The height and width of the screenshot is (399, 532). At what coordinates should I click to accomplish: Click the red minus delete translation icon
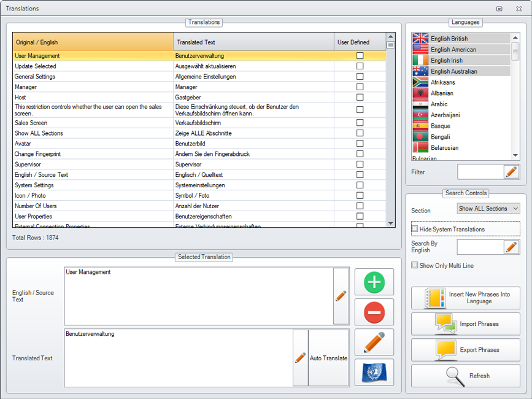374,312
